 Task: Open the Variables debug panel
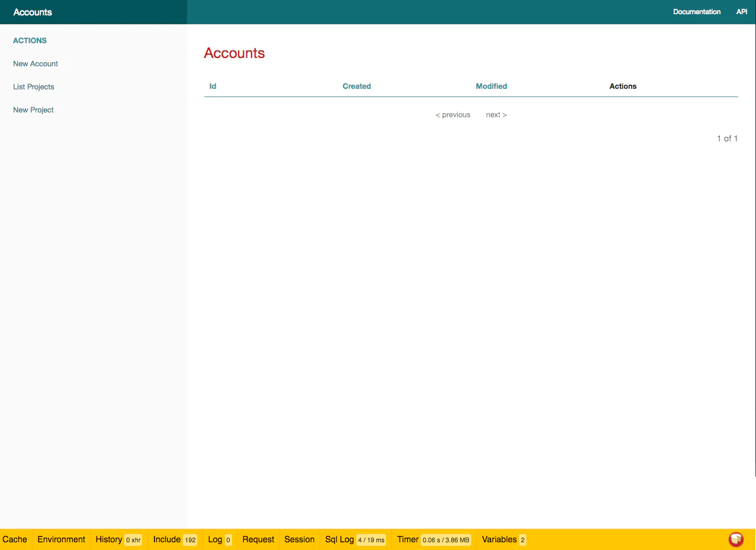[504, 539]
